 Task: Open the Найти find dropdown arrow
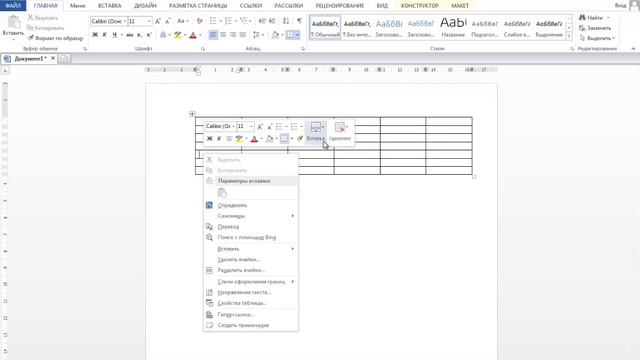(608, 18)
